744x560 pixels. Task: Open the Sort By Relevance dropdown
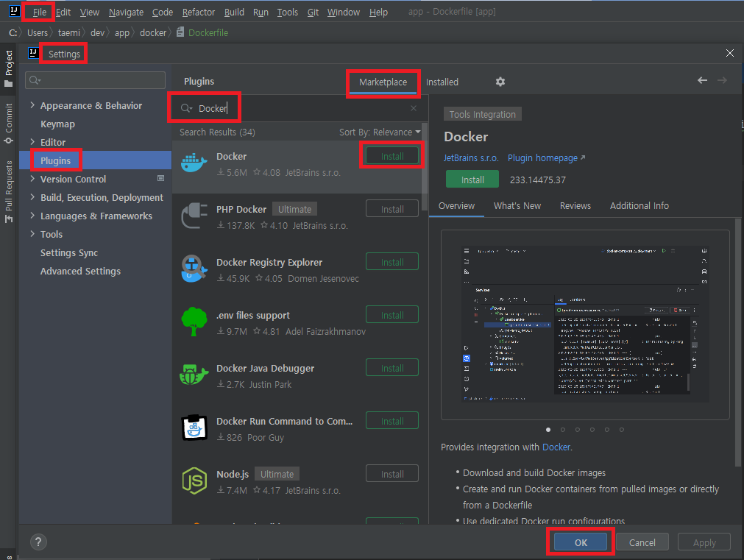[x=380, y=132]
